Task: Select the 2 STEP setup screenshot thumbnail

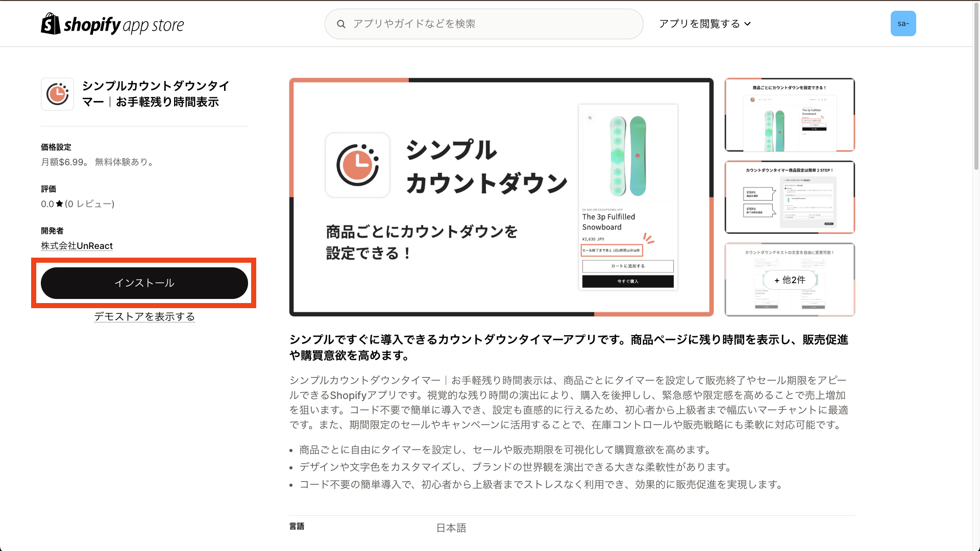Action: pos(790,197)
